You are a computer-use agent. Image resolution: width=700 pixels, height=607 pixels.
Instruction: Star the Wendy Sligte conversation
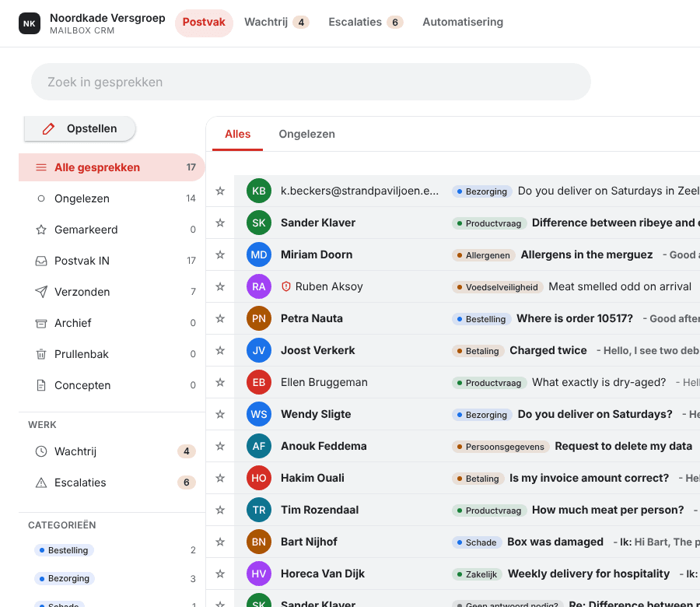point(220,415)
